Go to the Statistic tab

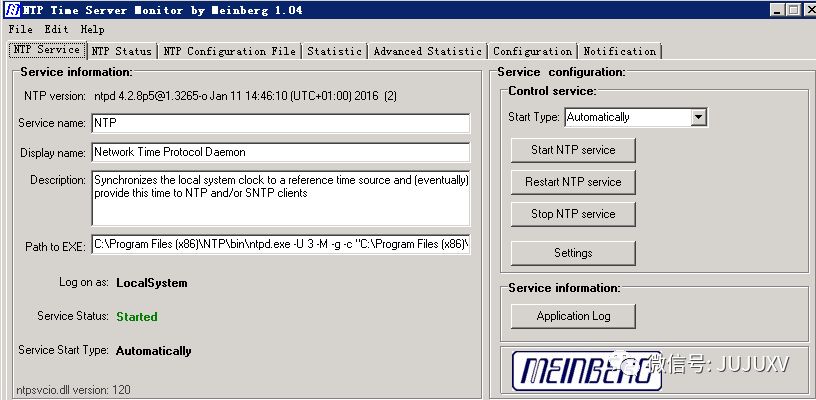(334, 51)
